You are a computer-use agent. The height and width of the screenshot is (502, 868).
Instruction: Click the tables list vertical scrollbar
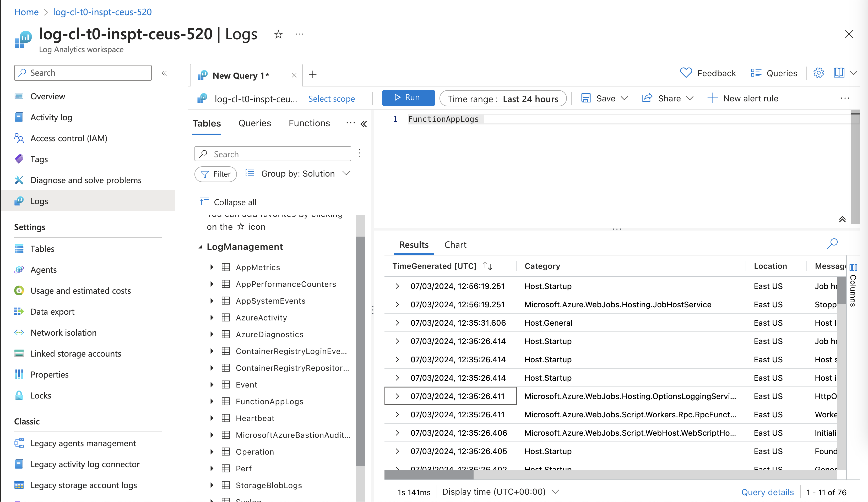[x=360, y=351]
